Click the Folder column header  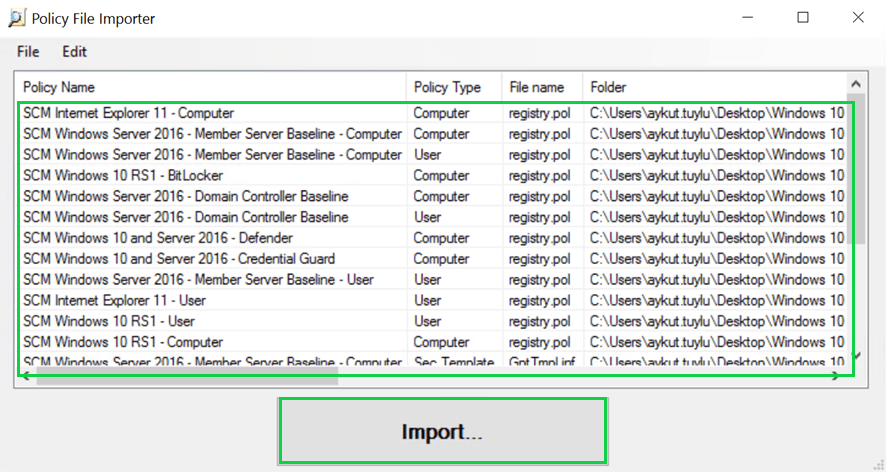point(608,87)
